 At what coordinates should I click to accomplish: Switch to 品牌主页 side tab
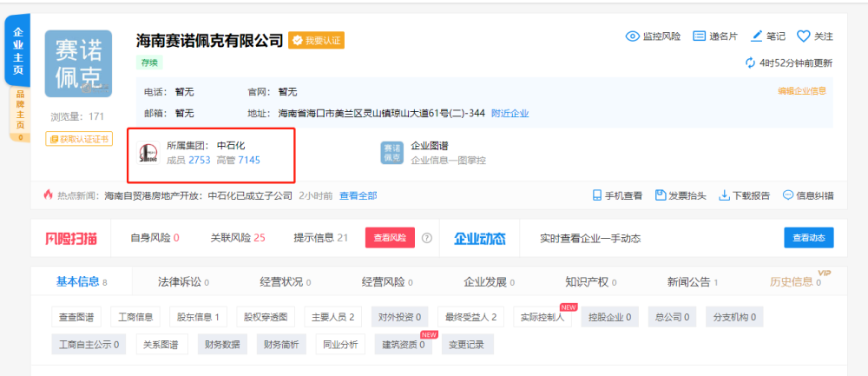click(20, 114)
